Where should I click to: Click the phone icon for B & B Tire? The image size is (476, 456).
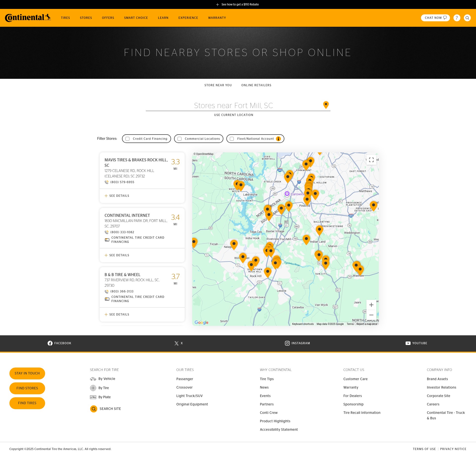click(x=107, y=291)
